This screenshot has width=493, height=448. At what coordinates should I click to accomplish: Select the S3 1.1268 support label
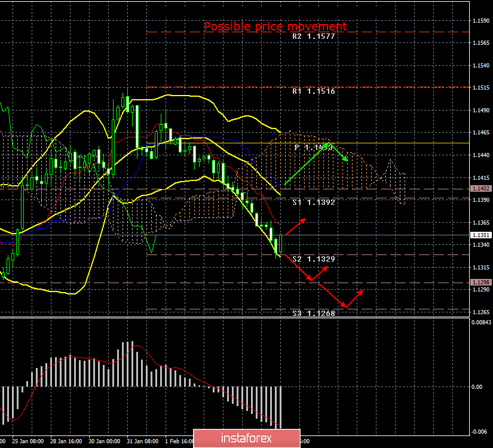click(x=314, y=314)
